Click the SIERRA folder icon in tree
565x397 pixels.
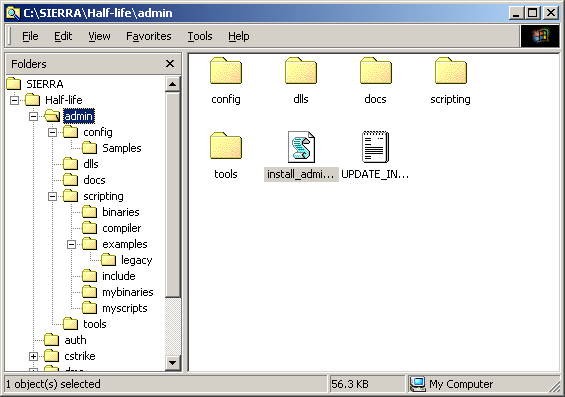(x=14, y=84)
